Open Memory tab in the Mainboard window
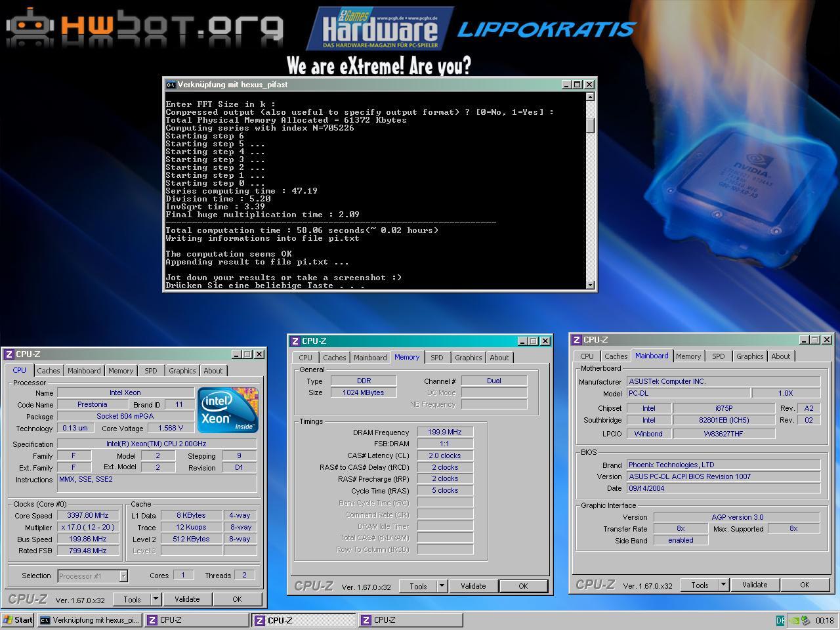 688,356
